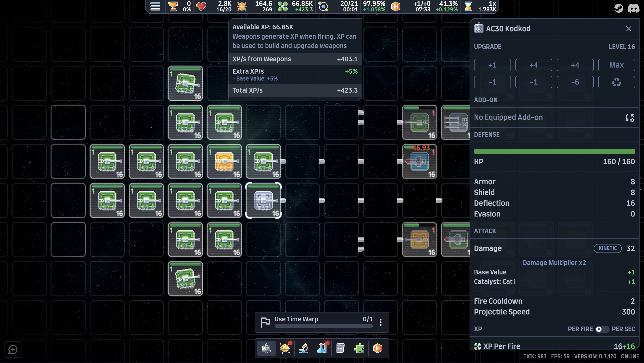Open Use Time Warp options menu
Viewport: 644px width, 363px height.
click(381, 322)
